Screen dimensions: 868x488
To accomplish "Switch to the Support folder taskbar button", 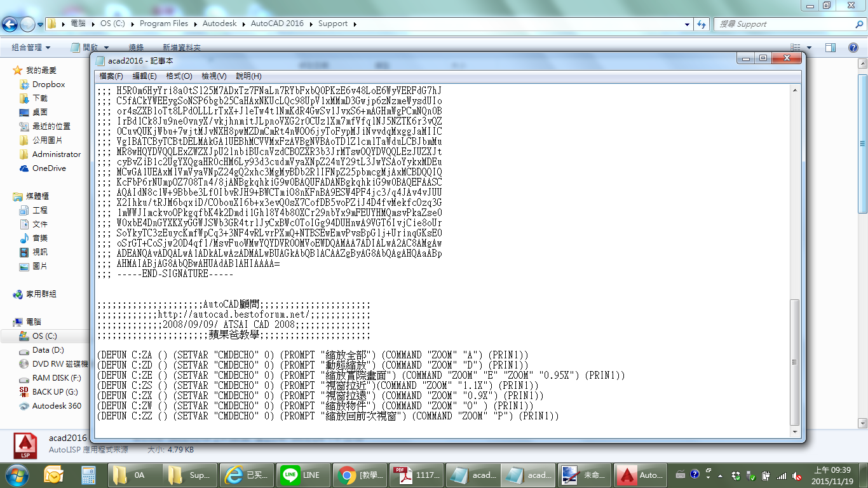I will [191, 475].
